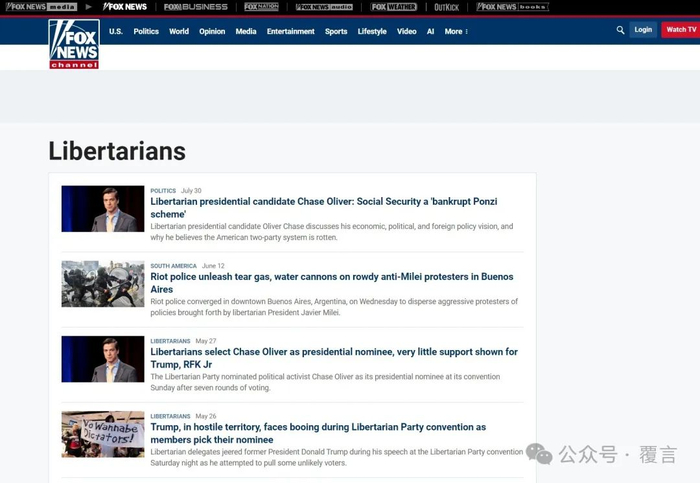The image size is (700, 483).
Task: Click the riot police article thumbnail
Action: (x=103, y=284)
